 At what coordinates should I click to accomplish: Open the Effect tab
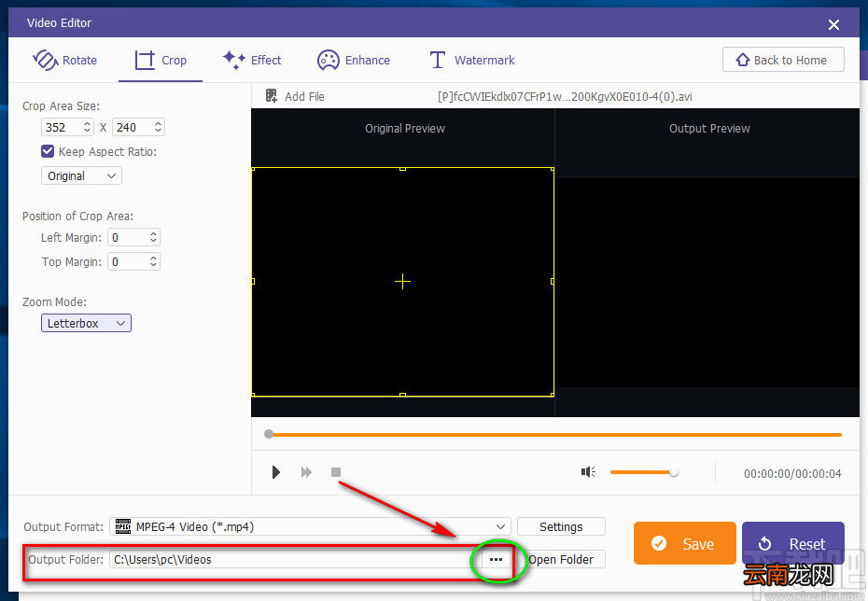pos(252,60)
